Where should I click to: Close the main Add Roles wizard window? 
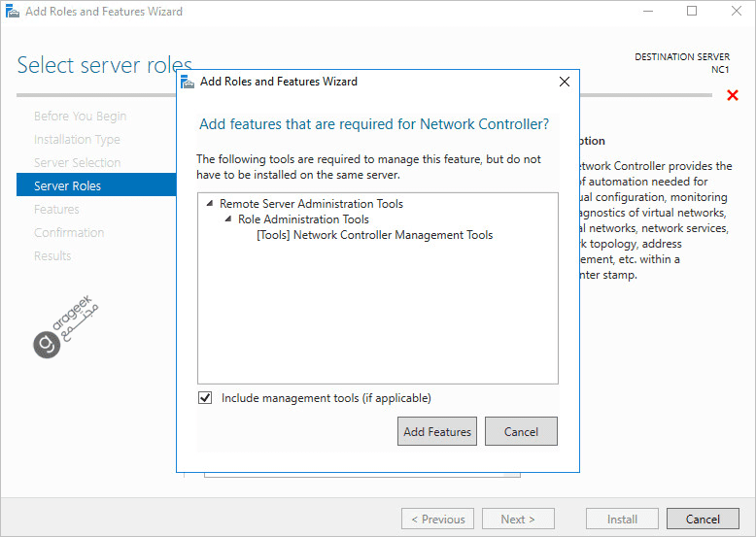[x=737, y=11]
